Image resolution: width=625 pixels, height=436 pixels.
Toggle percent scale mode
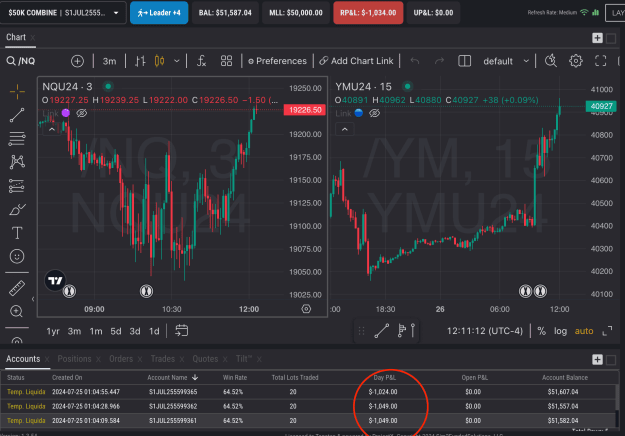pos(541,331)
